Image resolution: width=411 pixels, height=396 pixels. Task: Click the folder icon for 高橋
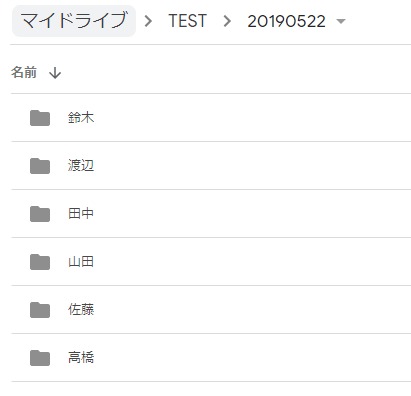click(40, 358)
